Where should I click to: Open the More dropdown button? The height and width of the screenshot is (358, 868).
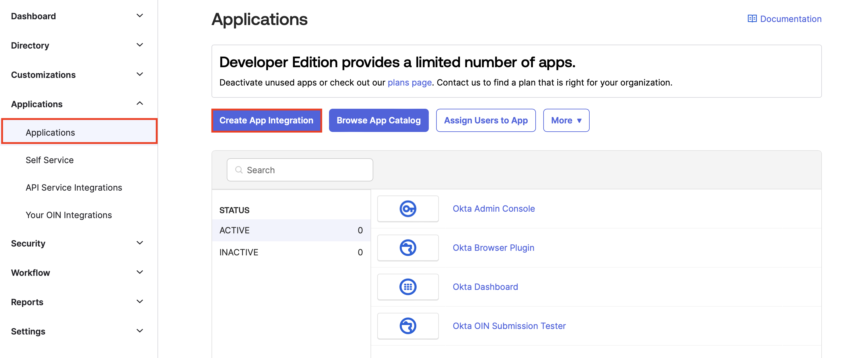point(566,120)
